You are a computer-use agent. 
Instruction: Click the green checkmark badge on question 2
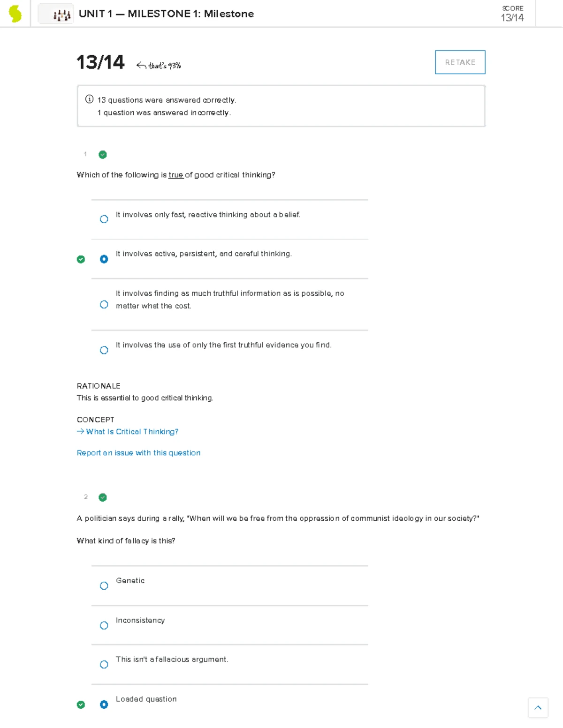pos(102,497)
